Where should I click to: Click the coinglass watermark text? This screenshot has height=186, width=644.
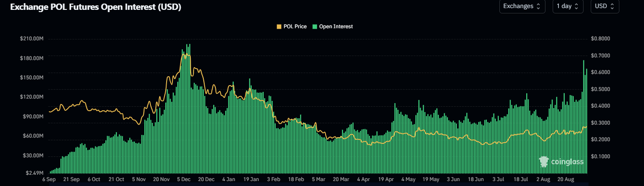[566, 162]
